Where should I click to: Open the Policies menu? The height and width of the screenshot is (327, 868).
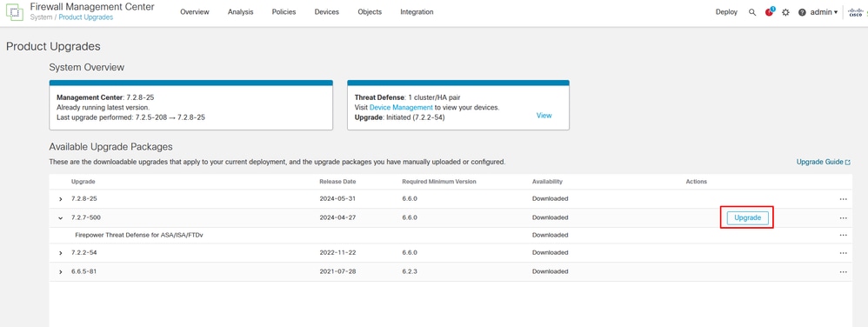[284, 12]
